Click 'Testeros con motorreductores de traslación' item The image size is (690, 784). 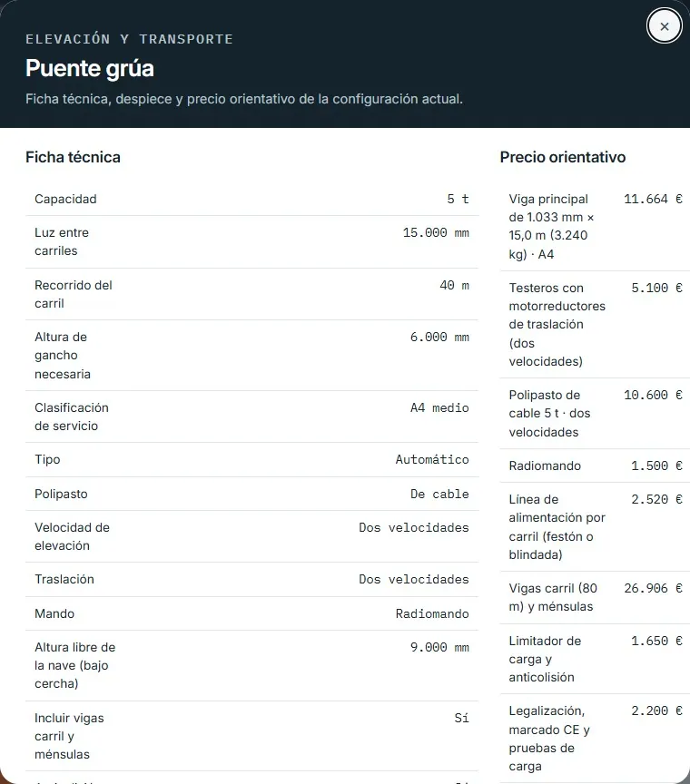click(557, 325)
